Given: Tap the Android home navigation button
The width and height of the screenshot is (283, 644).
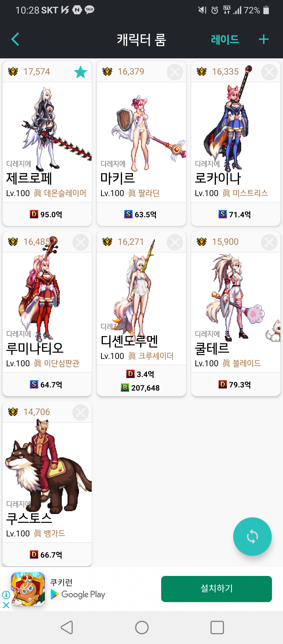Looking at the screenshot, I should pos(142,627).
